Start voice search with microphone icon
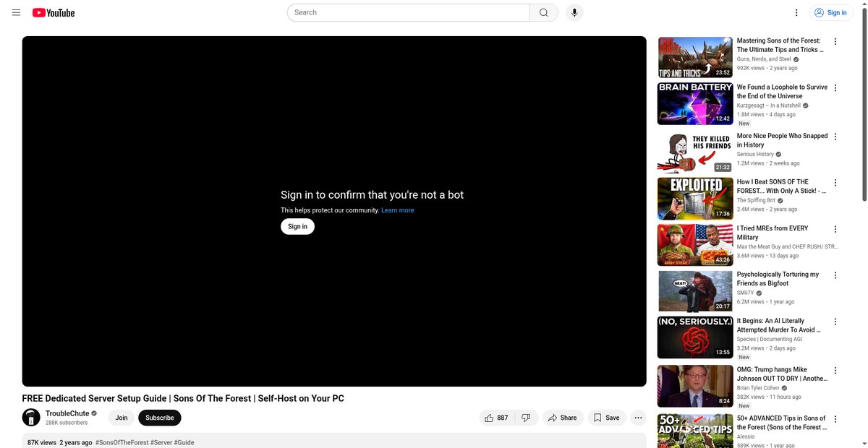The image size is (868, 448). 574,12
